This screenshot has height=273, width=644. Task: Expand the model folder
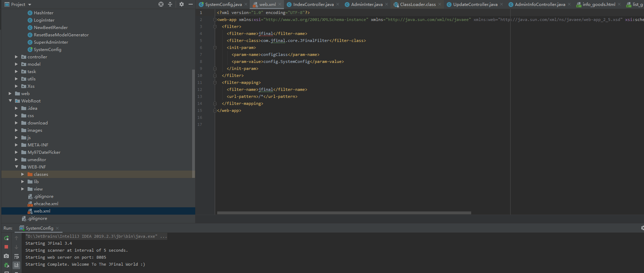tap(16, 64)
